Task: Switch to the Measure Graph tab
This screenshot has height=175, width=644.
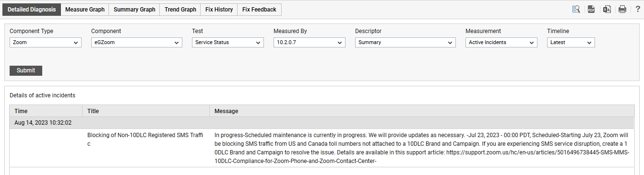Action: [85, 10]
